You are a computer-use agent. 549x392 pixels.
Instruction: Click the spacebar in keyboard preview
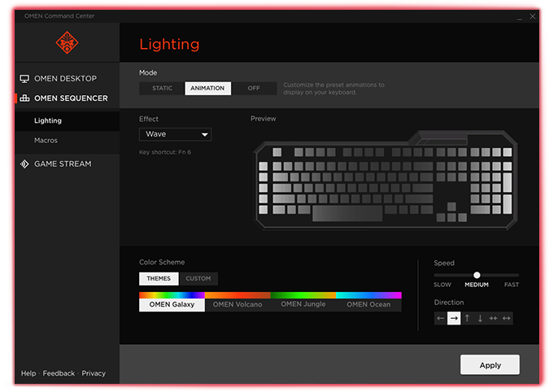pos(347,213)
